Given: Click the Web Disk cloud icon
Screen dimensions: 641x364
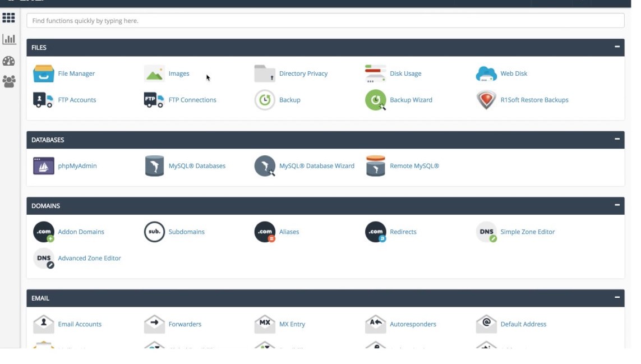Looking at the screenshot, I should 486,73.
